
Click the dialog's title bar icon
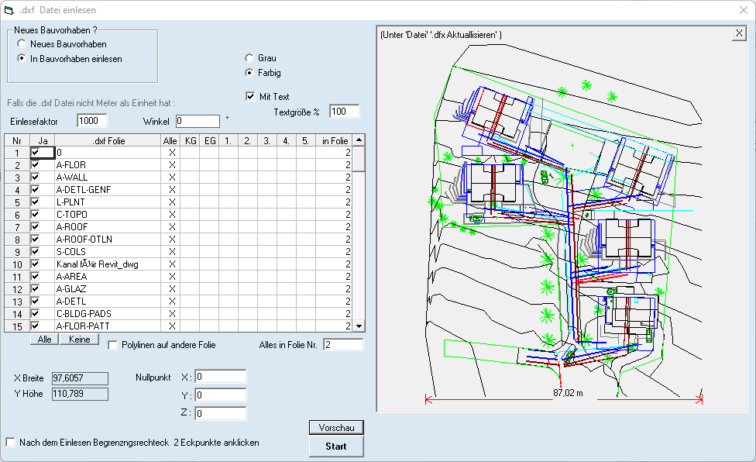pos(8,10)
